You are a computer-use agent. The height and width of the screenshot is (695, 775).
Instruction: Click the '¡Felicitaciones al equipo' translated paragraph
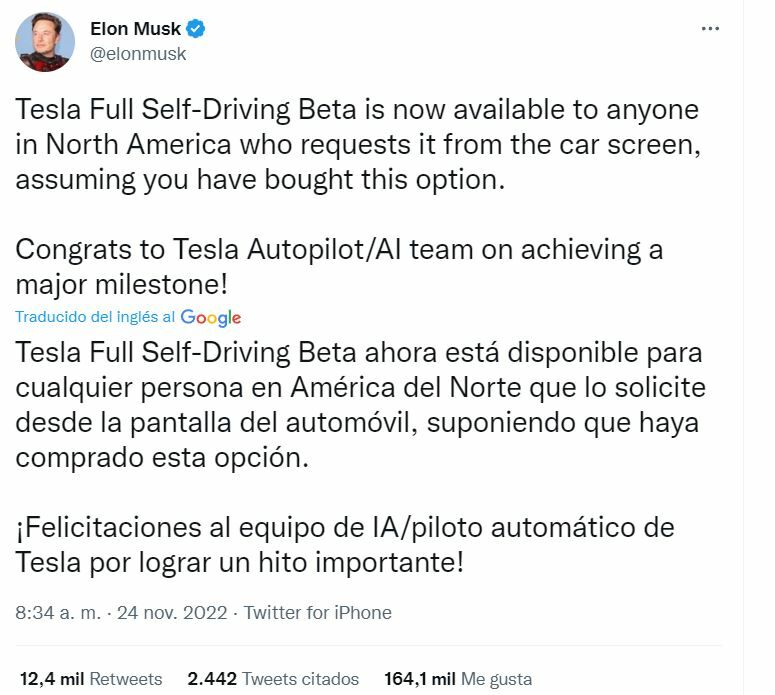345,543
